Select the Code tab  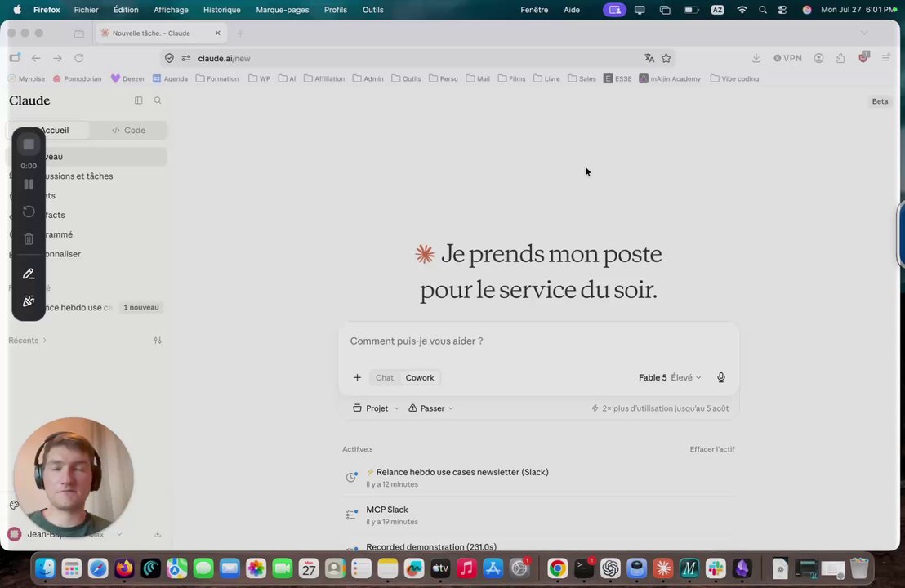point(129,131)
